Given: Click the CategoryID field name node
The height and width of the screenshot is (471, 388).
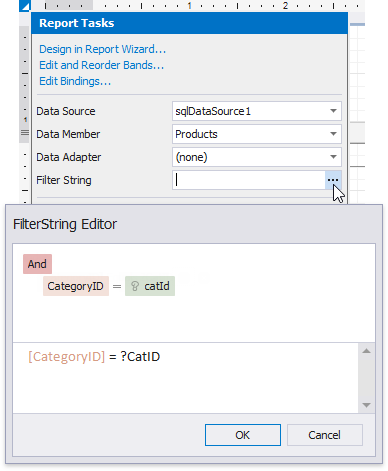Looking at the screenshot, I should [x=76, y=286].
